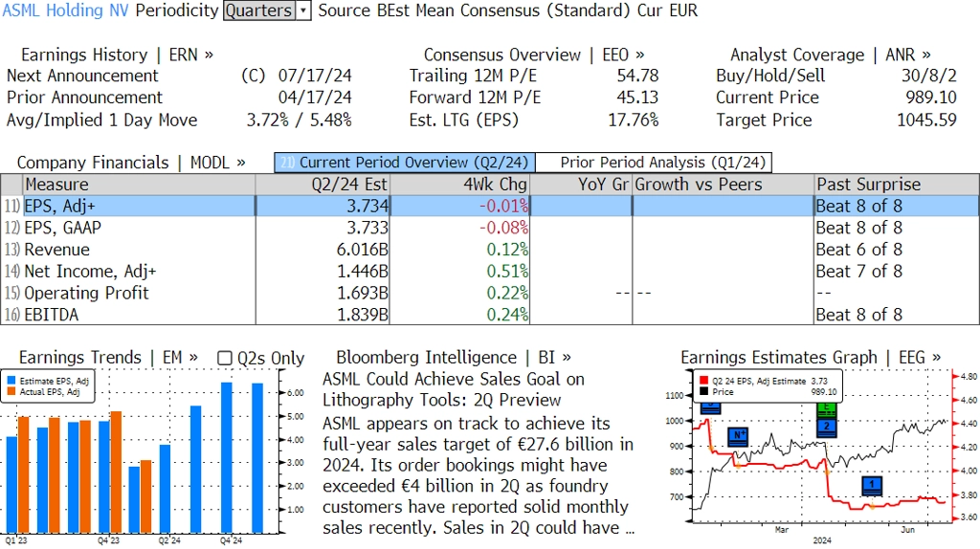This screenshot has width=980, height=549.
Task: Click Net Income 4Wk change 0.51%
Action: coord(507,272)
